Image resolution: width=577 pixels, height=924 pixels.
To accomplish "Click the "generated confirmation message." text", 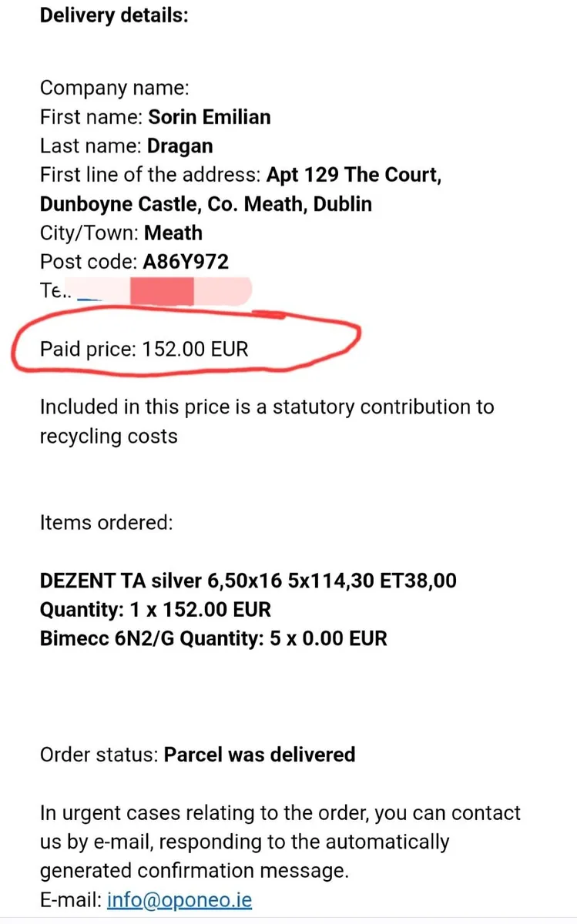I will (x=194, y=871).
